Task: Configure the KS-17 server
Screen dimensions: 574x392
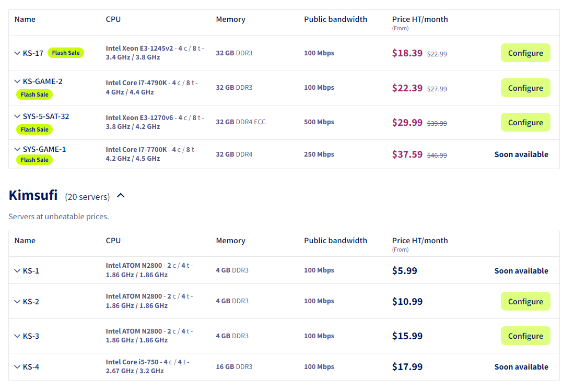Action: tap(525, 53)
